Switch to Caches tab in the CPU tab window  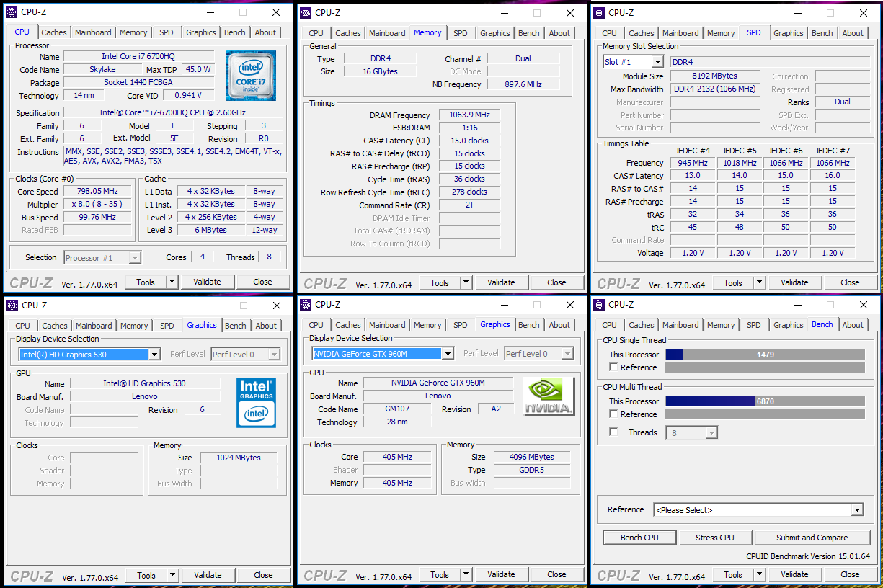[x=54, y=32]
